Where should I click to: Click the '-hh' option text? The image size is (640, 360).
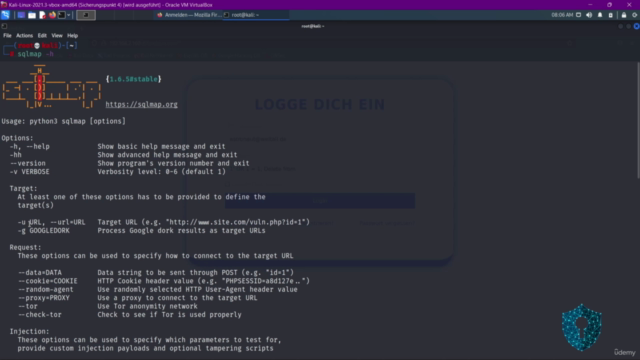(16, 155)
